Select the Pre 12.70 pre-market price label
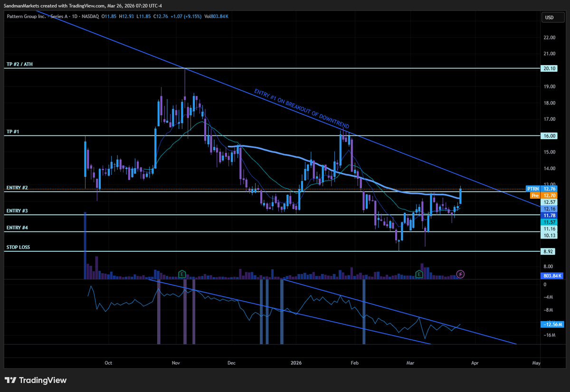Image resolution: width=570 pixels, height=392 pixels. pyautogui.click(x=543, y=195)
